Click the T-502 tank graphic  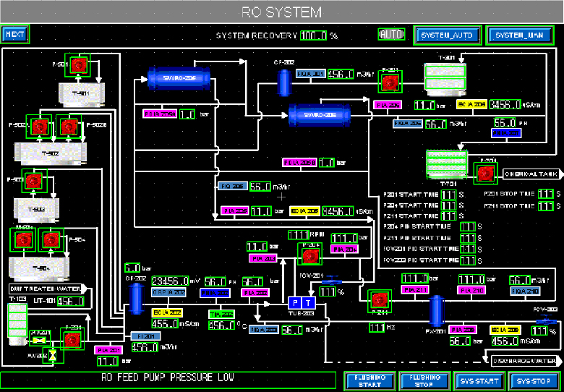tap(51, 154)
